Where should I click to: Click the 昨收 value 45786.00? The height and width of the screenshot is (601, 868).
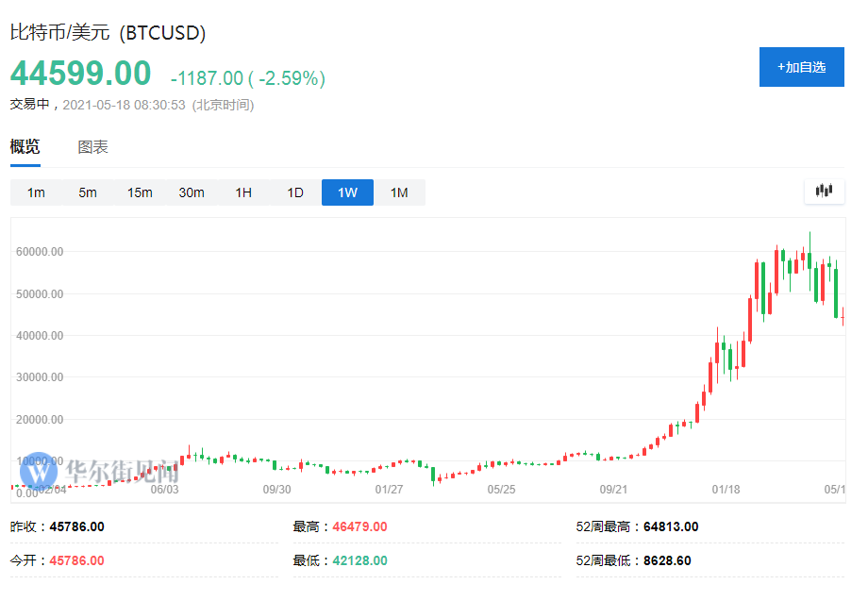coord(77,526)
